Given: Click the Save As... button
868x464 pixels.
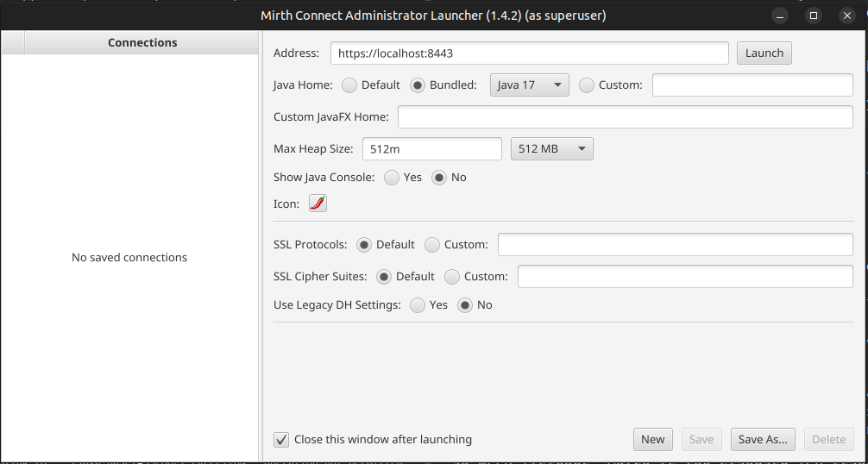Looking at the screenshot, I should [763, 440].
